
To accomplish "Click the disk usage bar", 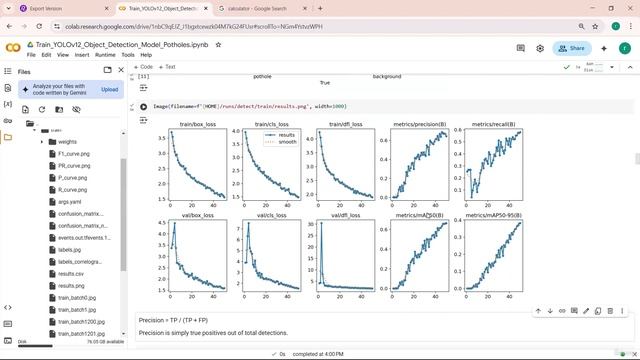I will click(x=35, y=346).
